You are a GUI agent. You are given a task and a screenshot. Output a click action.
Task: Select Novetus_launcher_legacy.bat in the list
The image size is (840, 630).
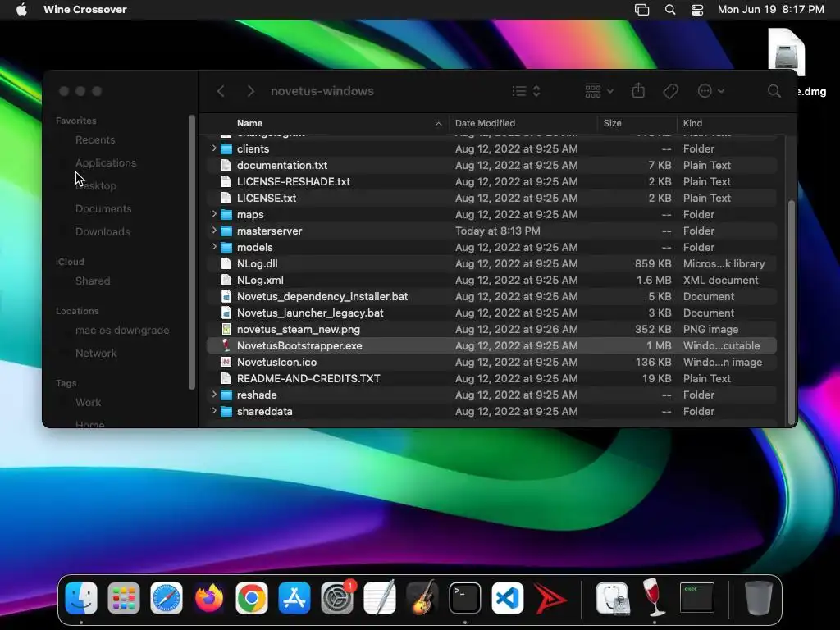[x=310, y=313]
